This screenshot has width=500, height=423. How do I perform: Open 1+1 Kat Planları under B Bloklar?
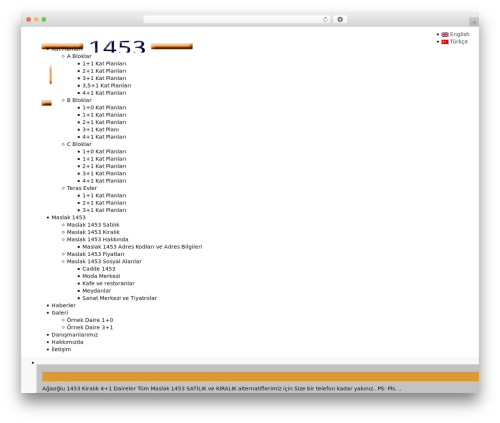[x=104, y=115]
